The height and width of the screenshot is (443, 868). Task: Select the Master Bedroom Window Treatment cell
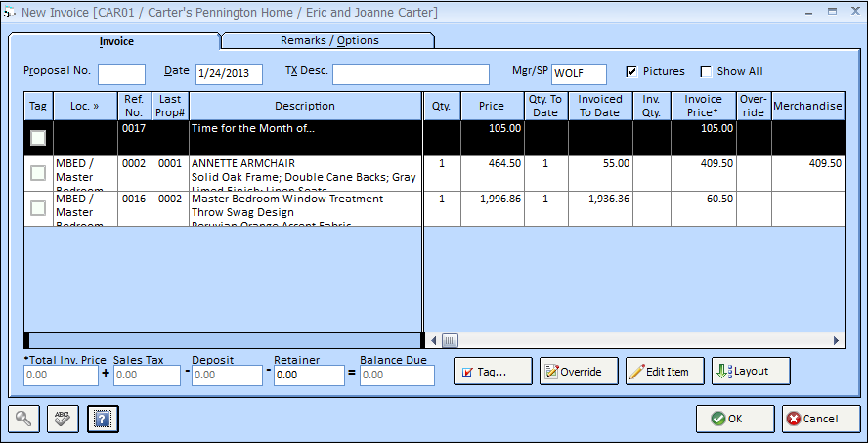pyautogui.click(x=306, y=208)
